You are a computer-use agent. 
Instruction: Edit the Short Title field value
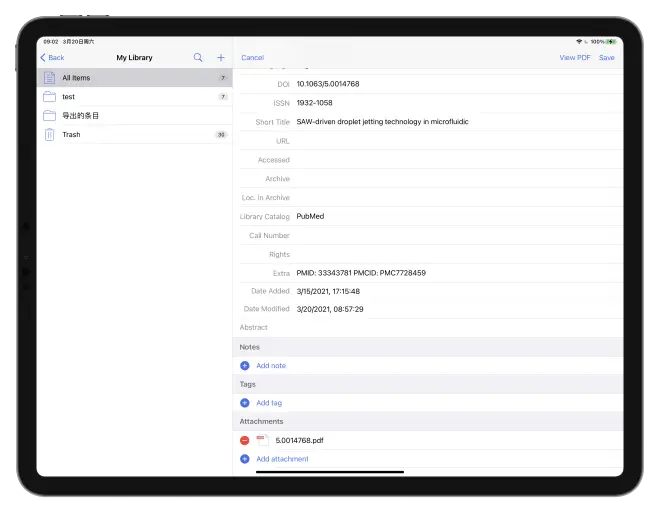pyautogui.click(x=459, y=122)
